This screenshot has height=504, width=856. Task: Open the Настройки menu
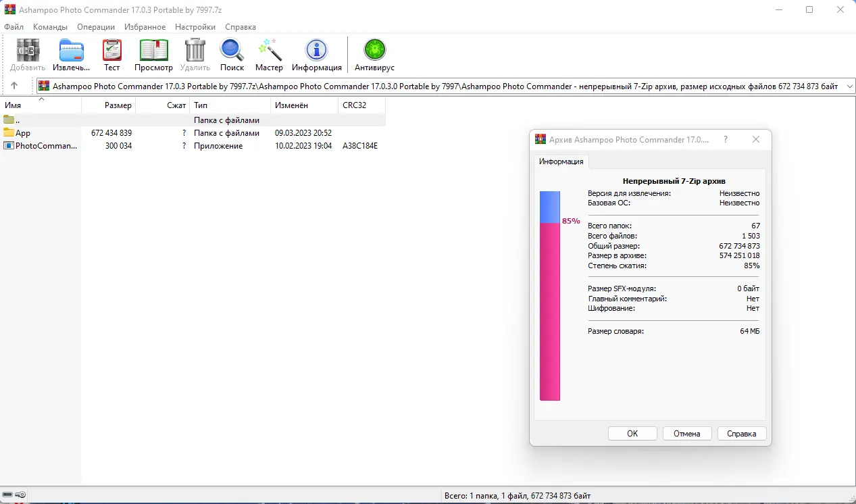pyautogui.click(x=195, y=27)
